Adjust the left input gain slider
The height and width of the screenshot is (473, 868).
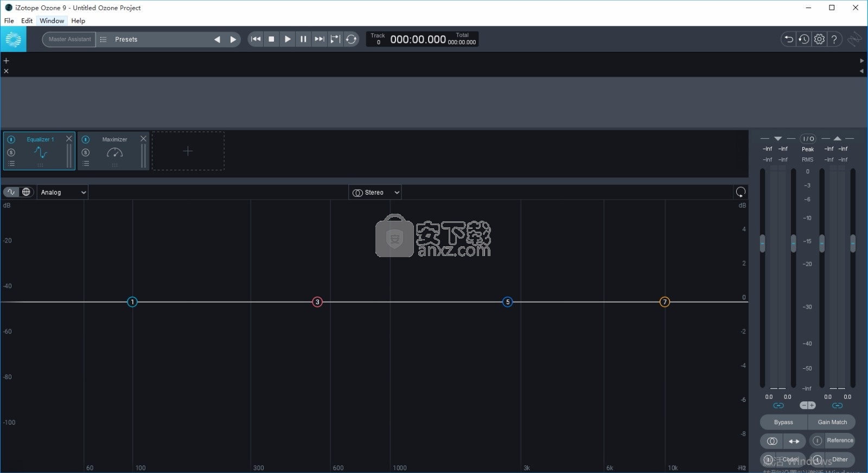(x=762, y=243)
